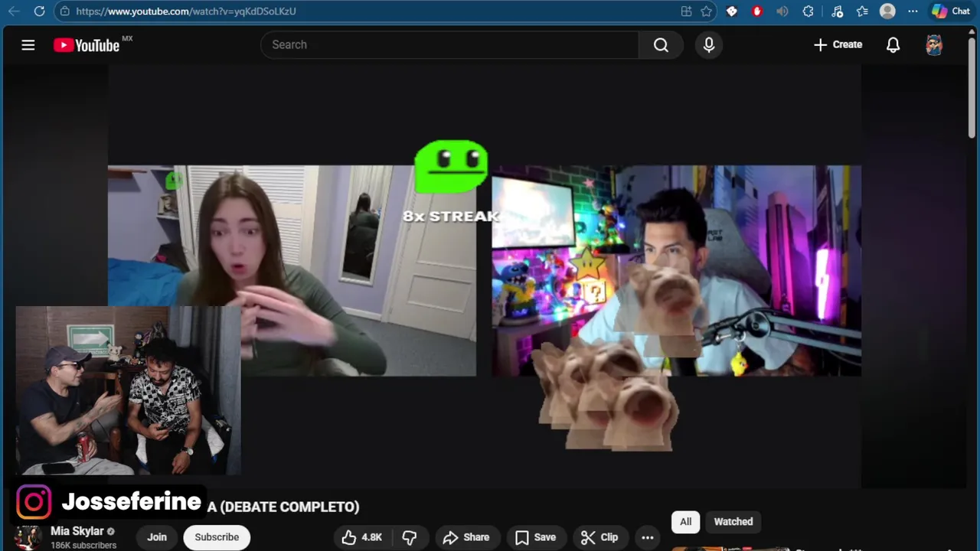Image resolution: width=980 pixels, height=551 pixels.
Task: Click the dice-shaped extension icon
Action: pyautogui.click(x=732, y=11)
